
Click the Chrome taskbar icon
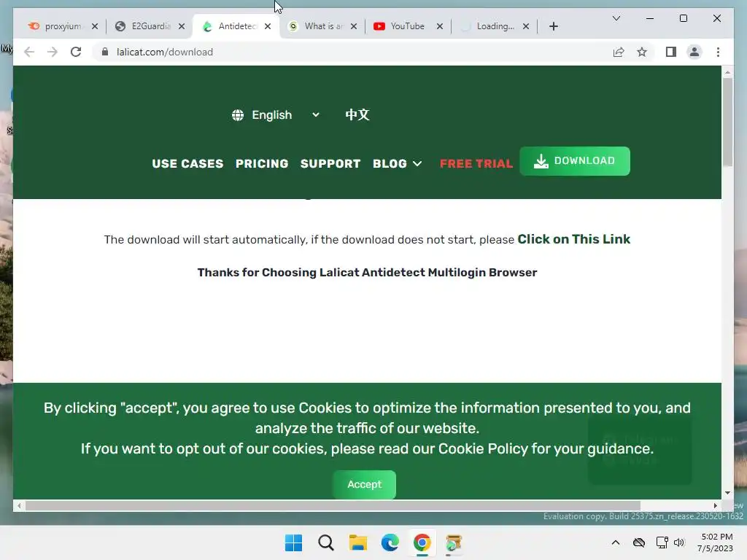pos(422,542)
